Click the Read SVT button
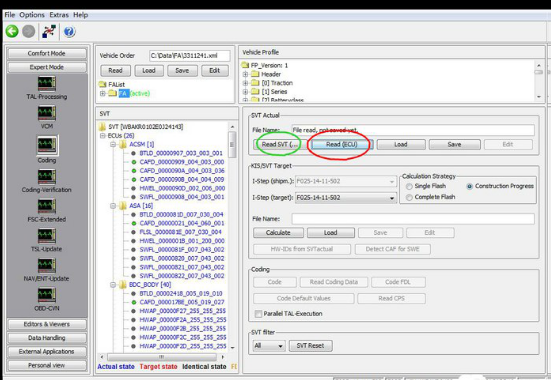The width and height of the screenshot is (551, 380). click(279, 144)
